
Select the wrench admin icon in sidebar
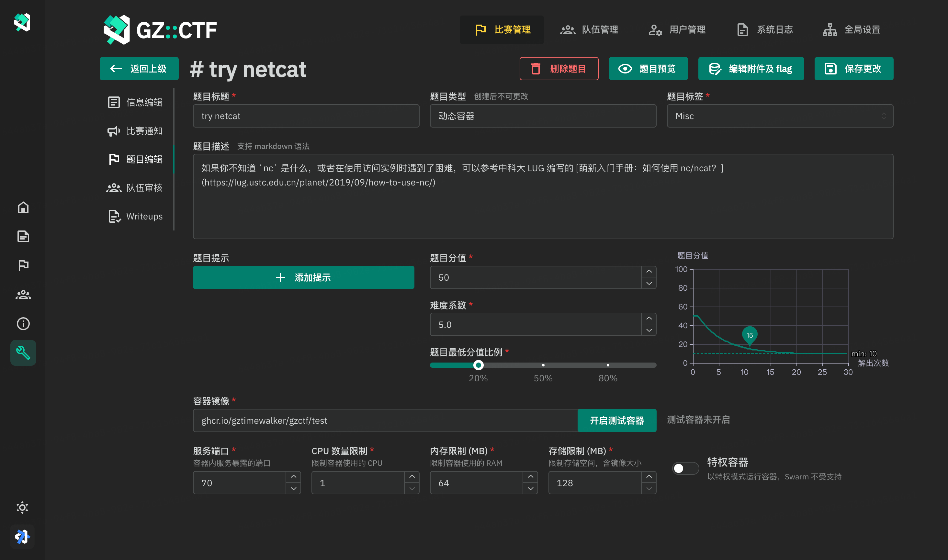click(23, 353)
